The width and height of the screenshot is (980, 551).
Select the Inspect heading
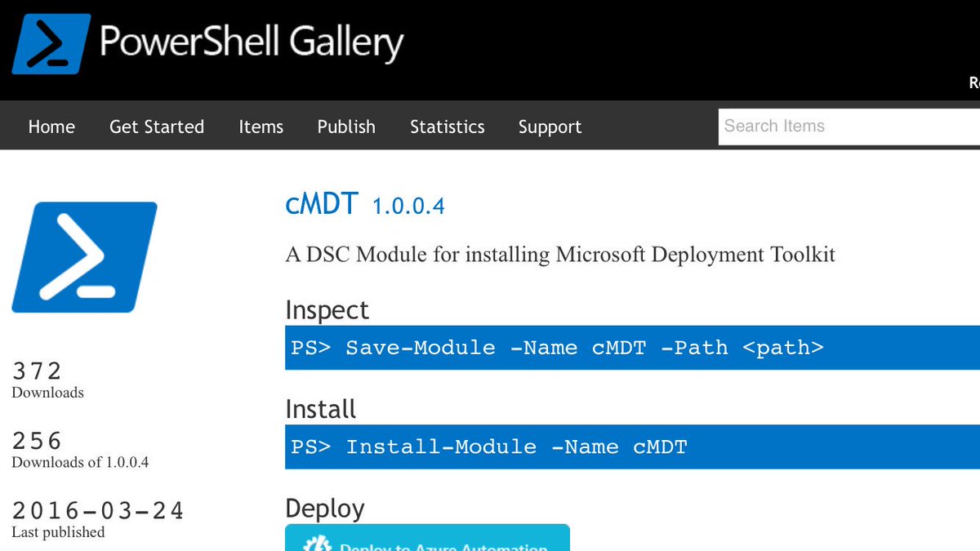327,310
